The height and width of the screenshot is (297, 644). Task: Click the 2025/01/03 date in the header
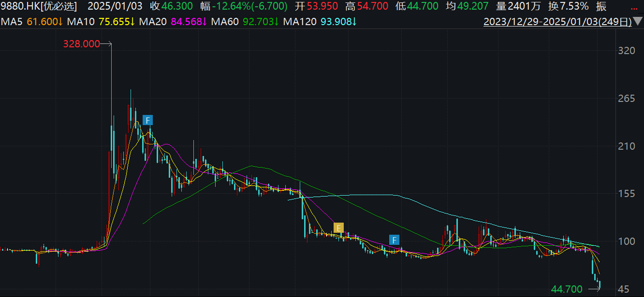tap(115, 7)
